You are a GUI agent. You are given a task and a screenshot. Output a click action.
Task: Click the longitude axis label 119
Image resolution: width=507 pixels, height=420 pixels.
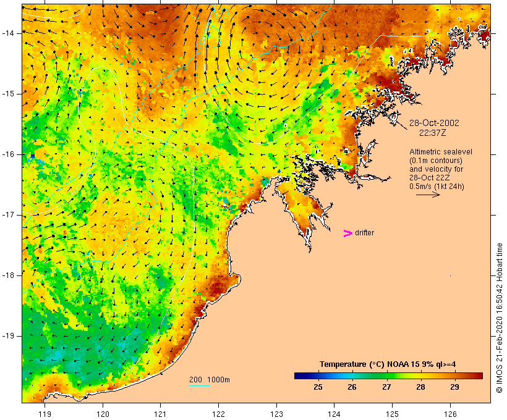tap(45, 414)
